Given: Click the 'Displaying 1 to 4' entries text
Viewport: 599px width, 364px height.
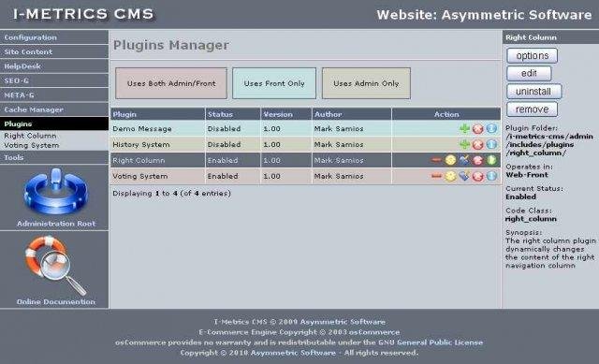Looking at the screenshot, I should click(x=172, y=194).
